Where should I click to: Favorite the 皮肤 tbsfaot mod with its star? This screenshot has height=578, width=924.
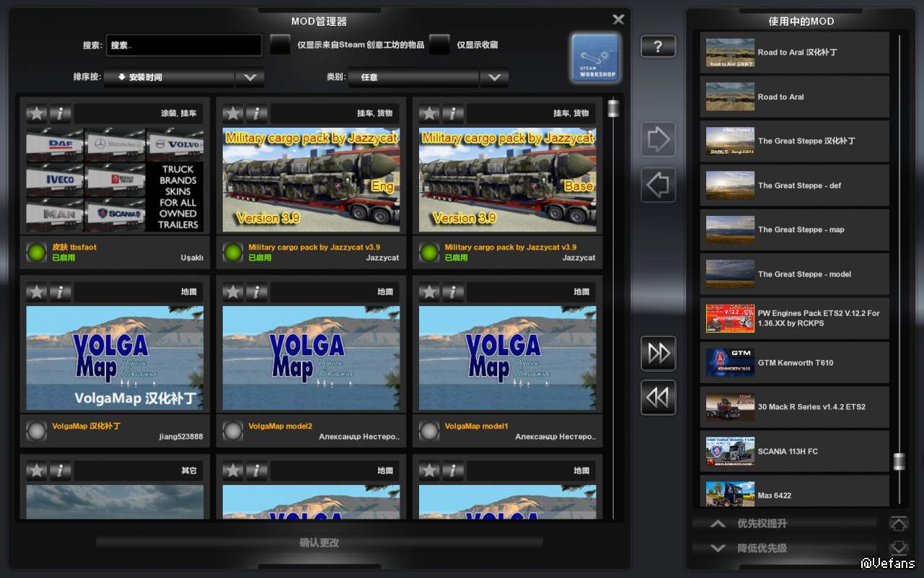click(37, 113)
